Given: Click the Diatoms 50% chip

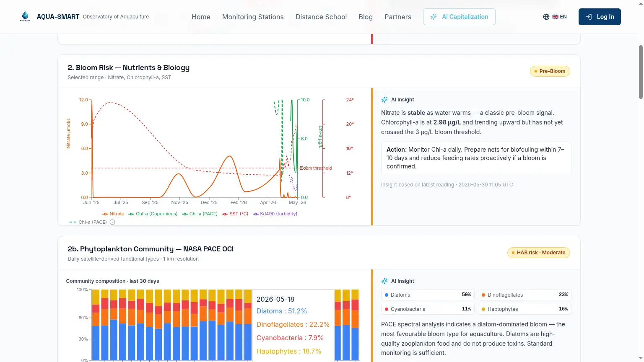Looking at the screenshot, I should [428, 295].
